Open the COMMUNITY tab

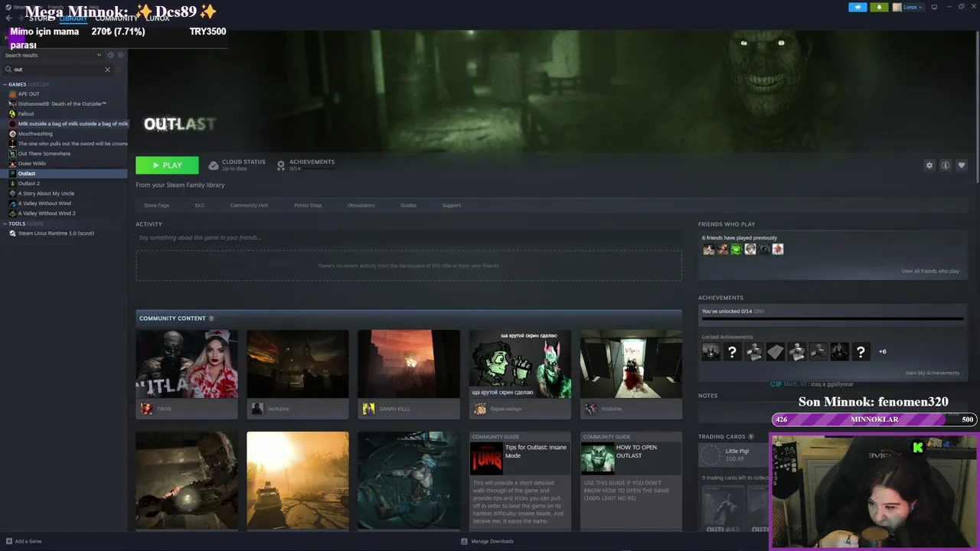116,18
